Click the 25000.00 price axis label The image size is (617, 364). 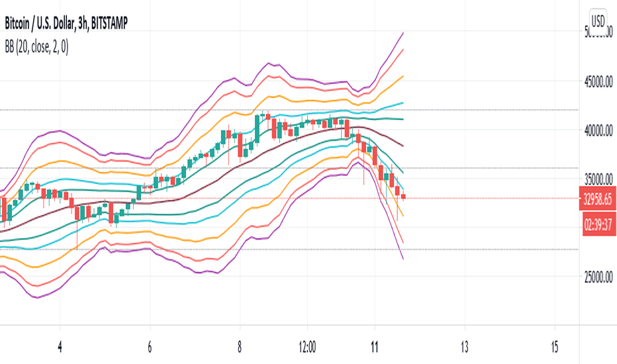tap(598, 277)
